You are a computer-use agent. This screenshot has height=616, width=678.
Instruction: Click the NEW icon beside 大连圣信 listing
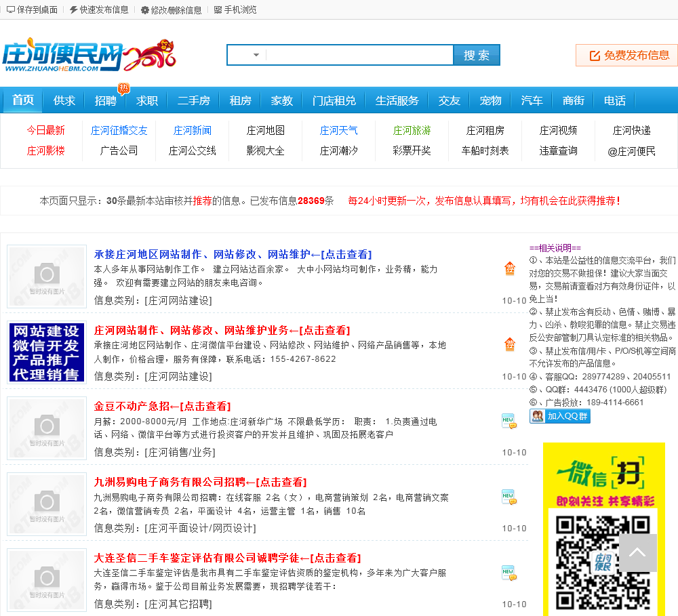tap(509, 573)
